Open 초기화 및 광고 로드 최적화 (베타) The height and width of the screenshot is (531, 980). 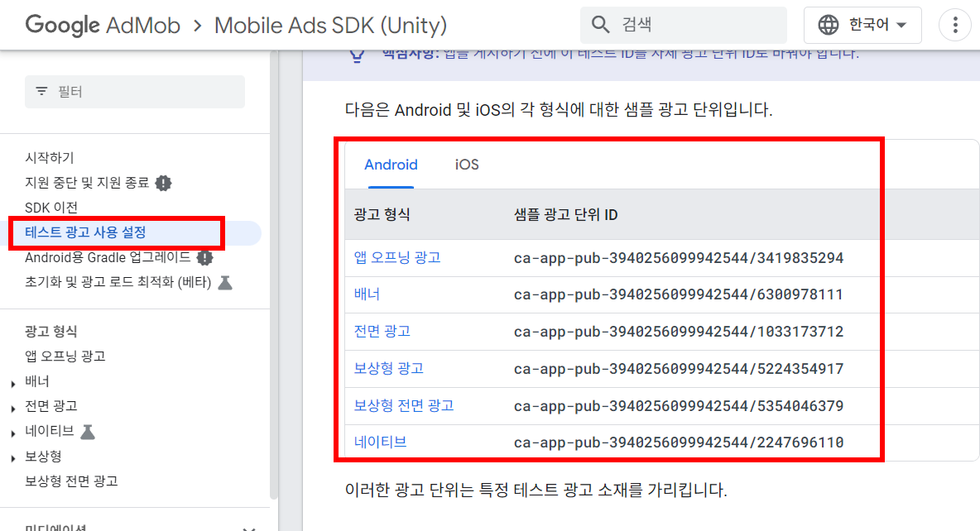pos(118,282)
